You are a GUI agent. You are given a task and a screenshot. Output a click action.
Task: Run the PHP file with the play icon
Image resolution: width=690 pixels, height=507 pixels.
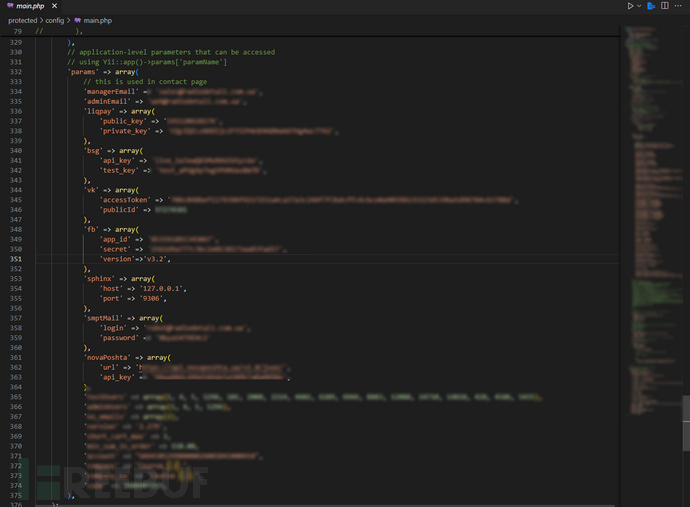pos(630,6)
